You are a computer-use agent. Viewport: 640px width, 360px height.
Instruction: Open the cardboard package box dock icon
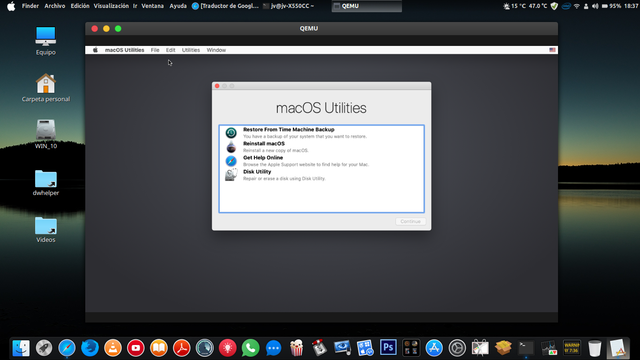503,348
